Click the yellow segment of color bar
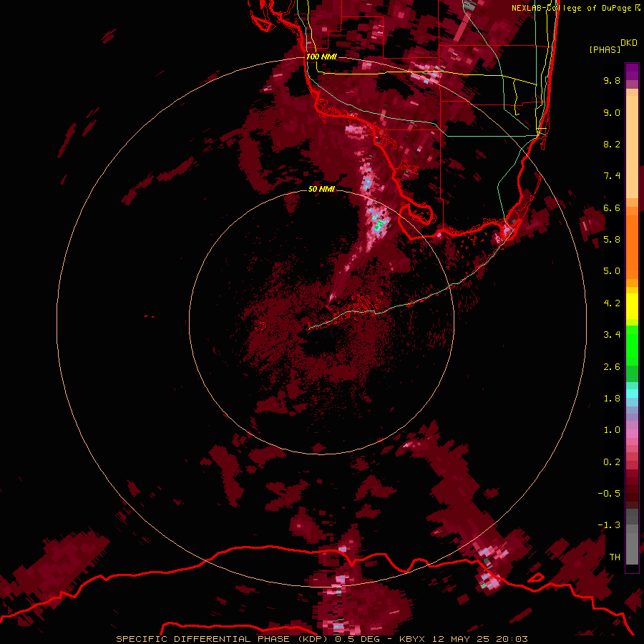Viewport: 644px width, 644px height. click(x=632, y=306)
